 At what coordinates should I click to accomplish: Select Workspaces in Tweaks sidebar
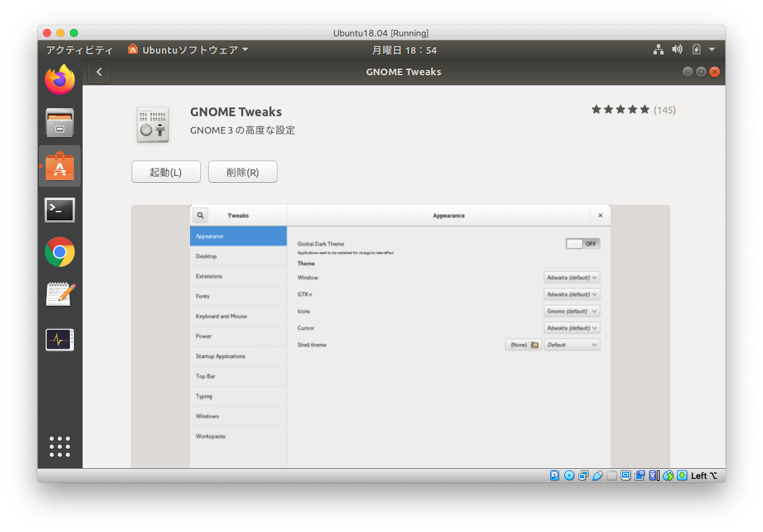click(x=238, y=436)
